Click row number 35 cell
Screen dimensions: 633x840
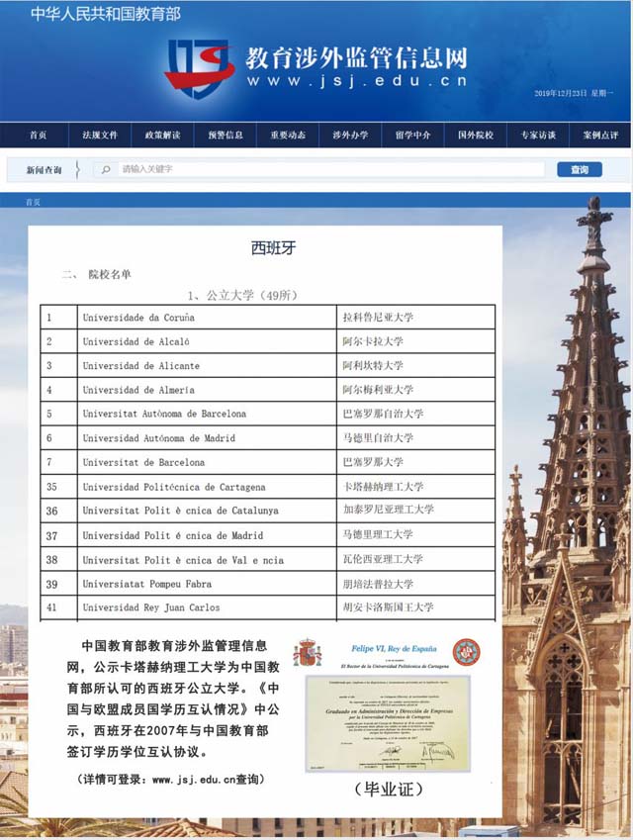click(x=59, y=487)
